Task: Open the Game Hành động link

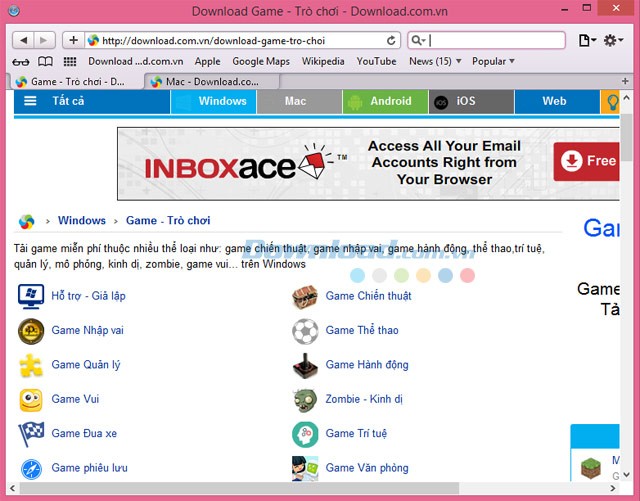Action: pyautogui.click(x=367, y=365)
